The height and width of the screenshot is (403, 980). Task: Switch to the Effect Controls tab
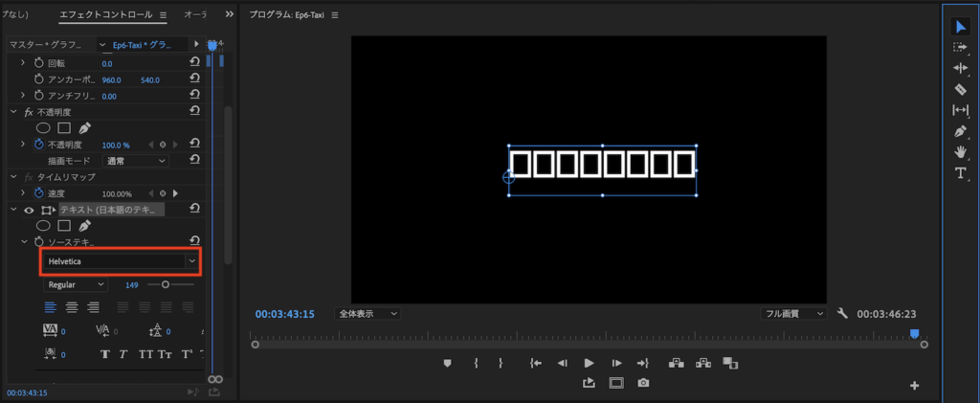point(105,15)
